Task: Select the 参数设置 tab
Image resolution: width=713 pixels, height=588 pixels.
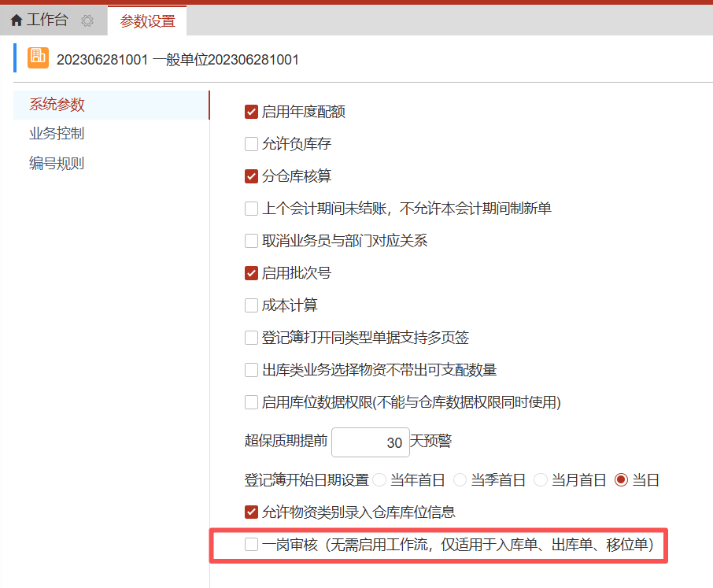Action: coord(147,21)
